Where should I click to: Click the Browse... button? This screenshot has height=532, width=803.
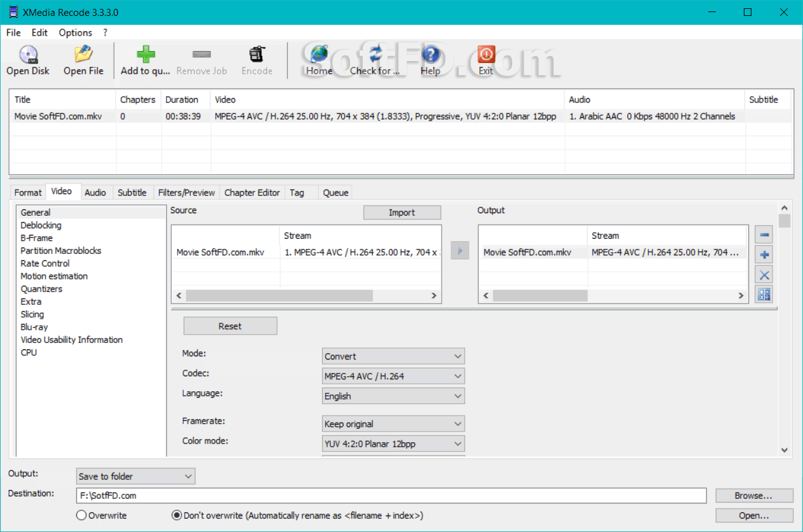(x=754, y=495)
